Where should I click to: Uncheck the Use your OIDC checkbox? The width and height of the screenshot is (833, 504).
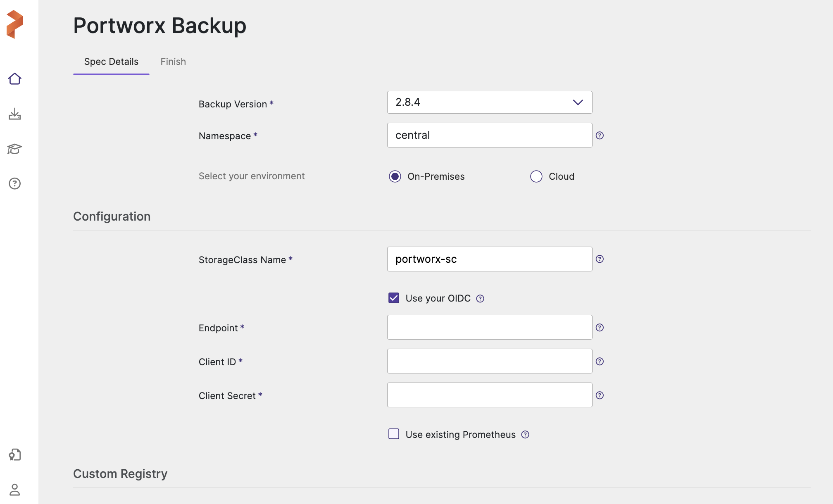pyautogui.click(x=394, y=298)
